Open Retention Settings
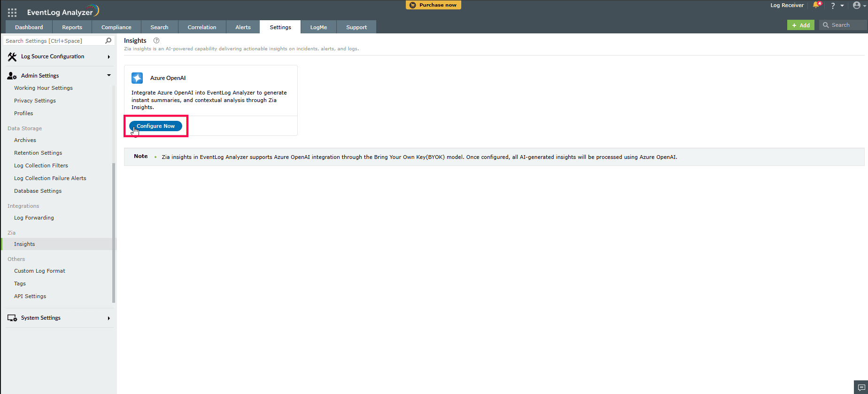868x394 pixels. point(38,153)
